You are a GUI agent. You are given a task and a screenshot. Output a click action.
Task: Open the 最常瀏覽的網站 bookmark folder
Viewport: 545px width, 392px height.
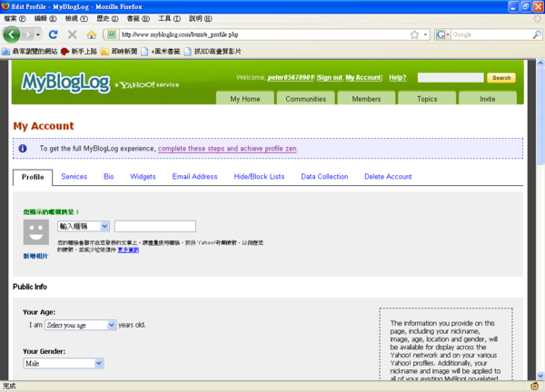pyautogui.click(x=30, y=52)
